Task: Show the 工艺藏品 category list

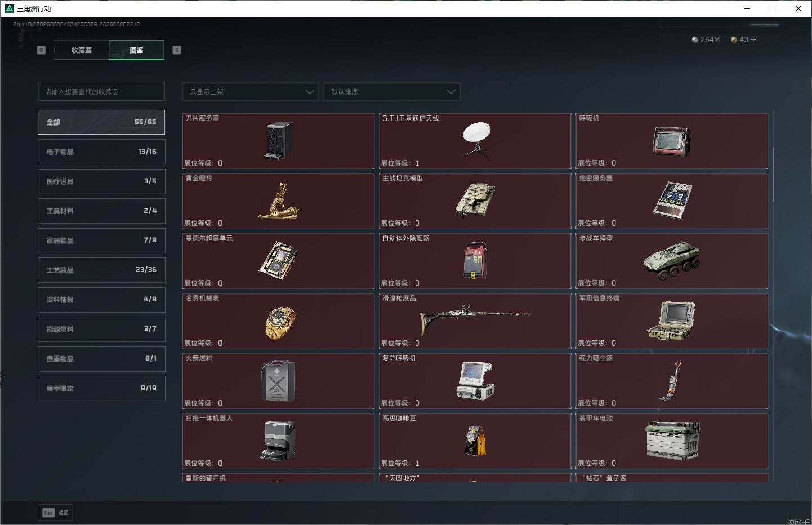Action: [101, 270]
